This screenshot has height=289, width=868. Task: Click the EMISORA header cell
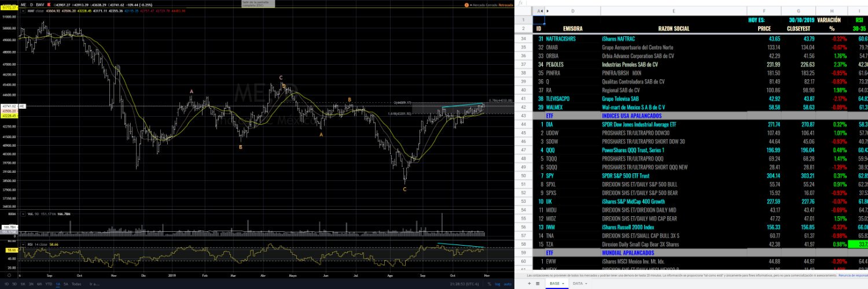573,28
